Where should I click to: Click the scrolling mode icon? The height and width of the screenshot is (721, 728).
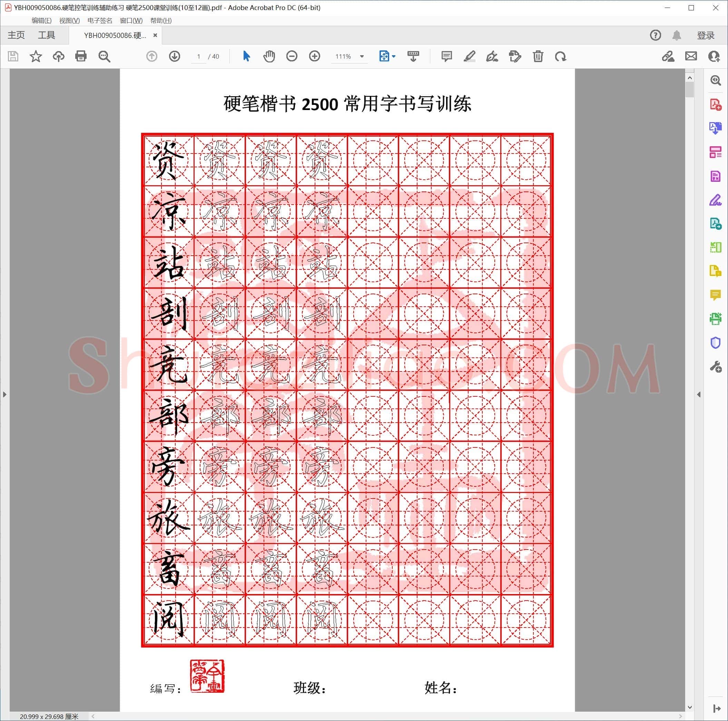413,57
